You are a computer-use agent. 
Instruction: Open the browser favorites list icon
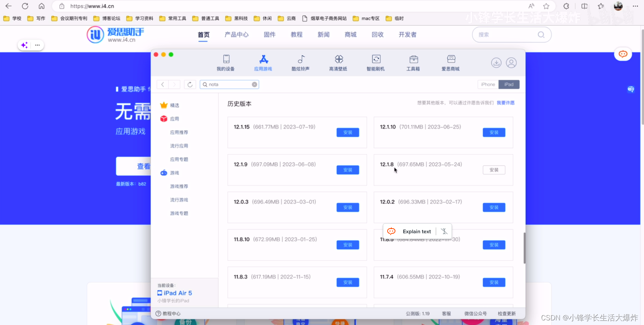coord(601,6)
